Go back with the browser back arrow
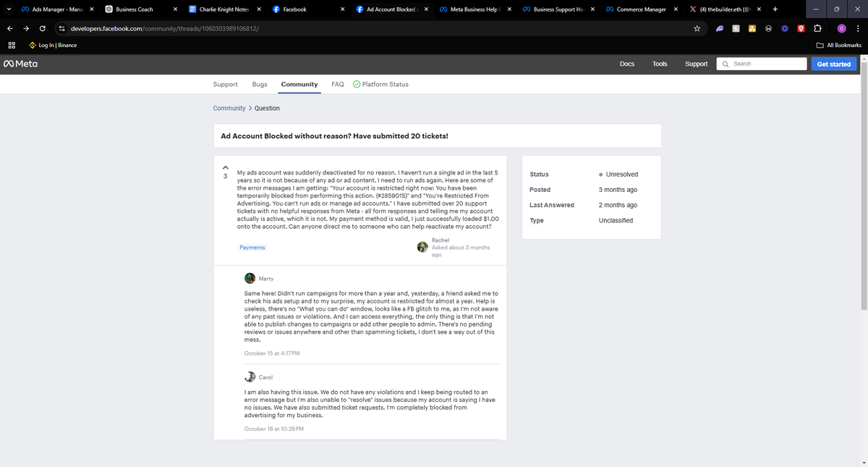The width and height of the screenshot is (868, 467). tap(9, 28)
